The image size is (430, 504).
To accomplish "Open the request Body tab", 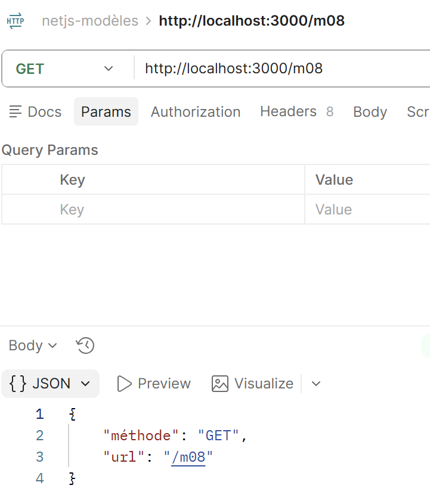I will (x=370, y=112).
